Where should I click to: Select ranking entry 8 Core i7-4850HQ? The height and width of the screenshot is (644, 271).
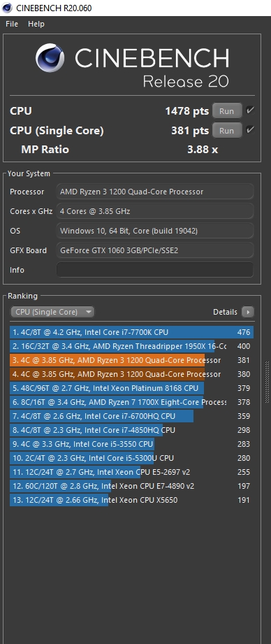tap(131, 430)
